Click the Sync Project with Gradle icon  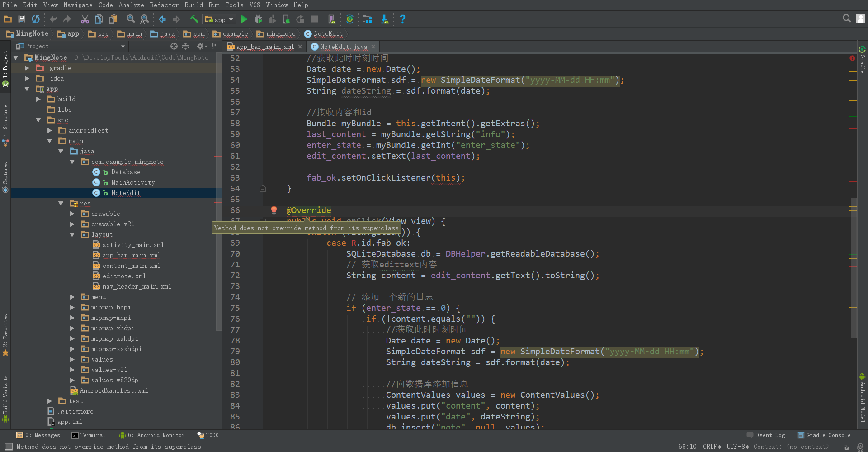click(x=349, y=19)
